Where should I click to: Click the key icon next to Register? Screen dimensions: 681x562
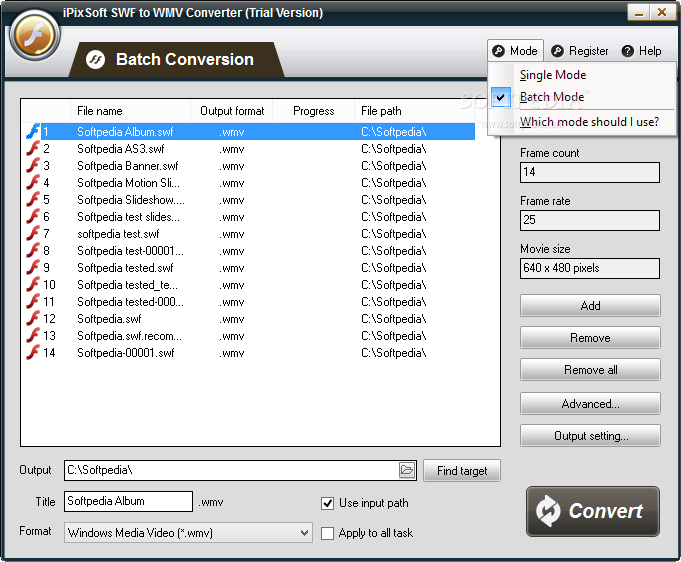tap(557, 51)
